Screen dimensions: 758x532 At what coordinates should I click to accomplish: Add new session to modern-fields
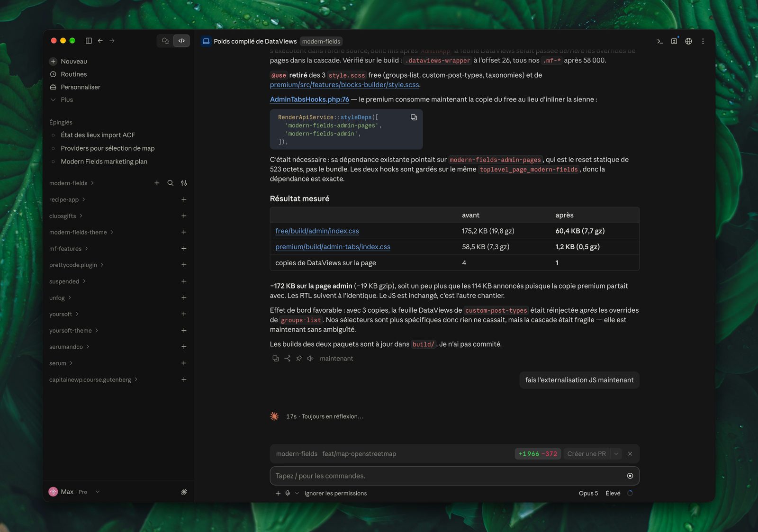(x=157, y=183)
